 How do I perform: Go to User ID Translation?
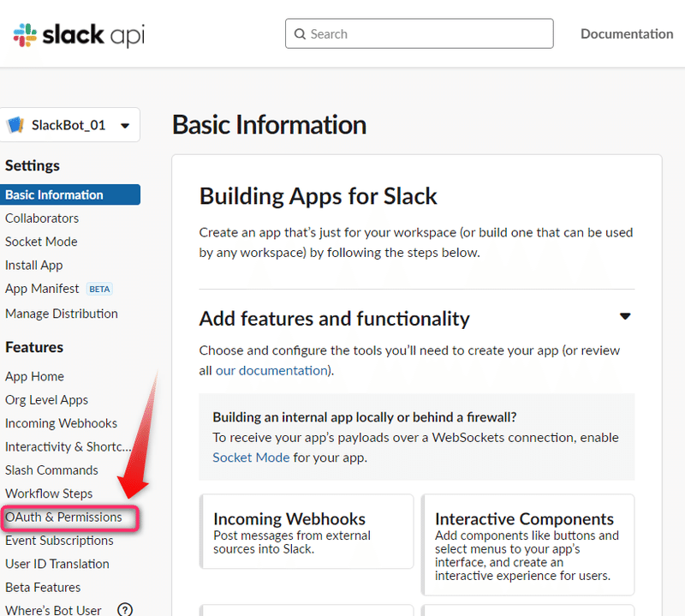pos(57,564)
